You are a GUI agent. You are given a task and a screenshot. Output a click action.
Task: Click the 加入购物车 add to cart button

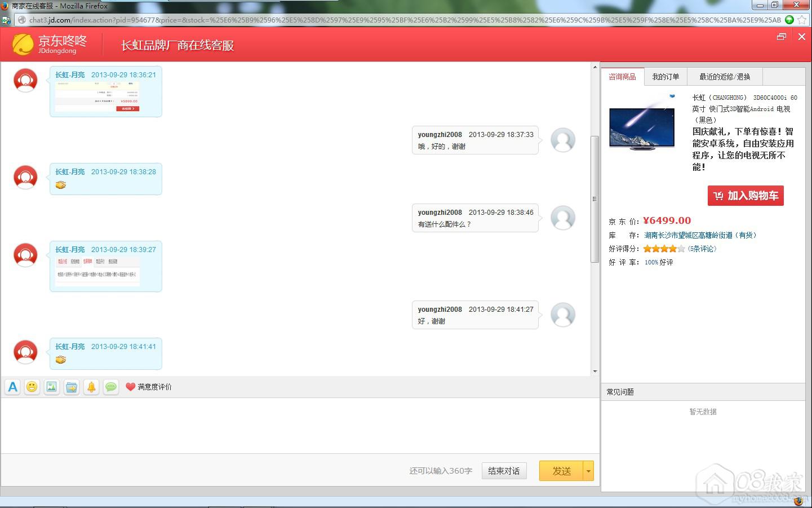point(746,196)
